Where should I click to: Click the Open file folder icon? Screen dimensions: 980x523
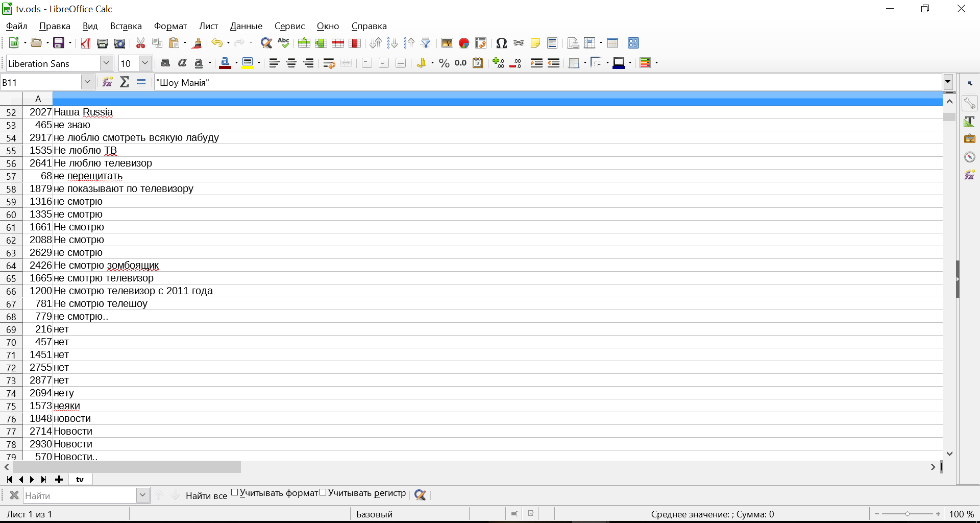(36, 43)
